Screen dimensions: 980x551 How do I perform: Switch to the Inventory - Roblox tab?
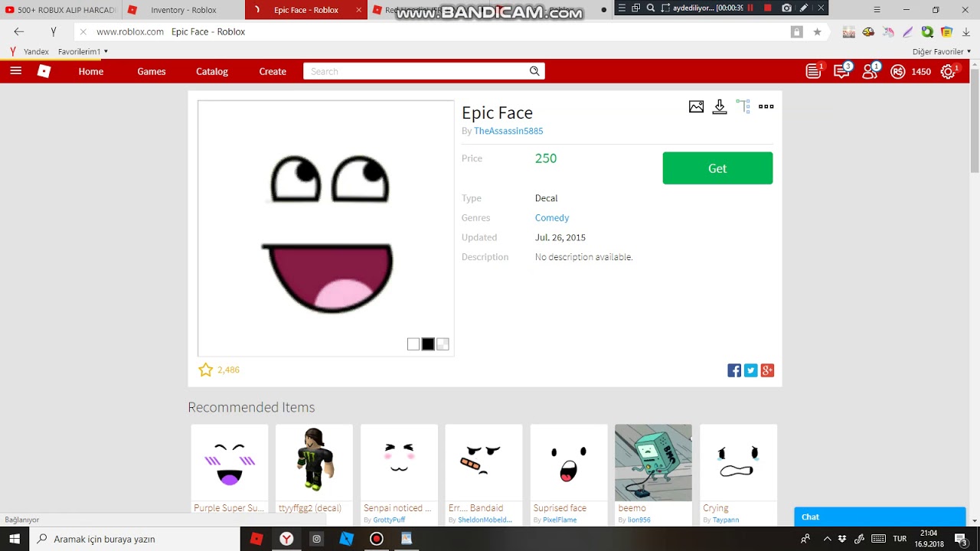pyautogui.click(x=184, y=10)
